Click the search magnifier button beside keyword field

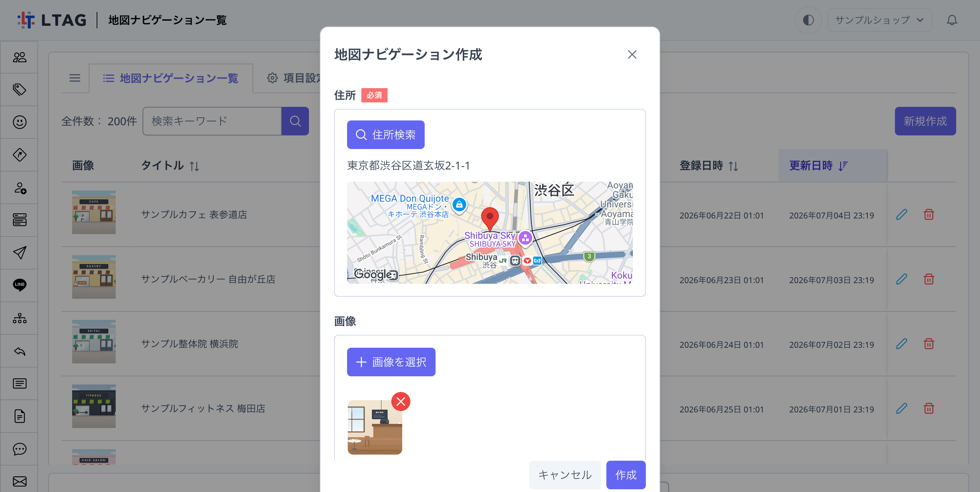pyautogui.click(x=295, y=121)
